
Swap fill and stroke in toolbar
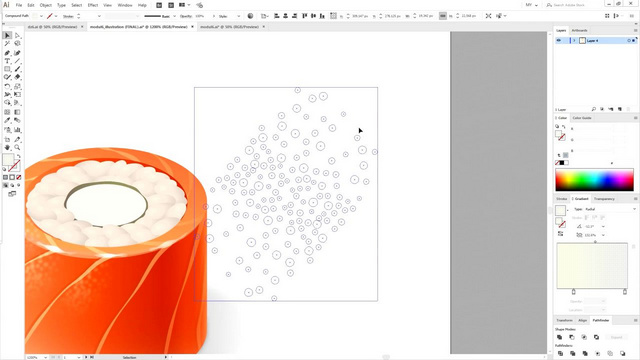point(18,156)
